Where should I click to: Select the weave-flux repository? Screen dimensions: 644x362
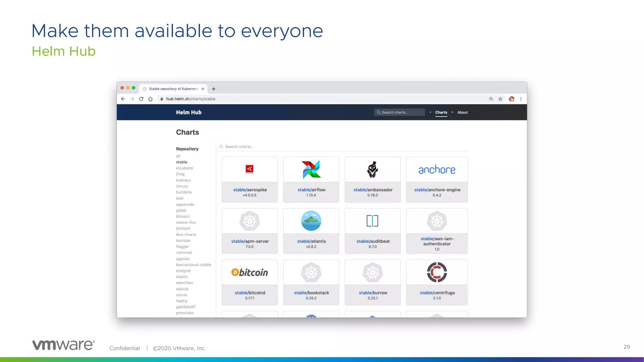186,222
